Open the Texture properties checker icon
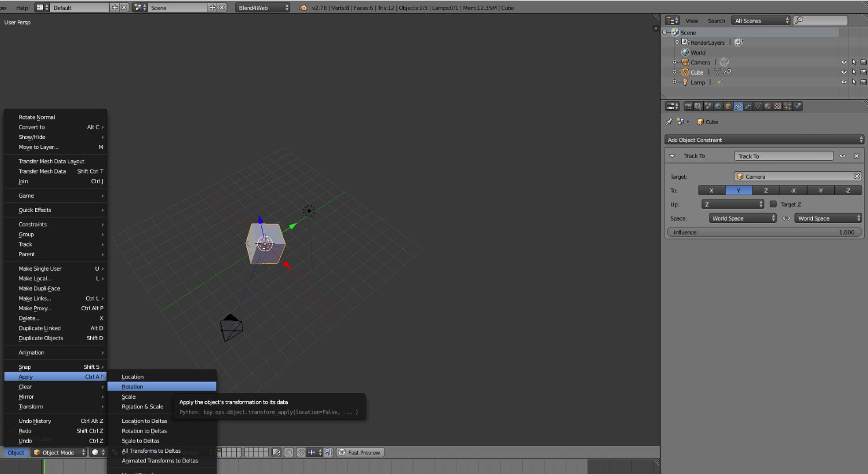This screenshot has width=868, height=474. click(778, 106)
